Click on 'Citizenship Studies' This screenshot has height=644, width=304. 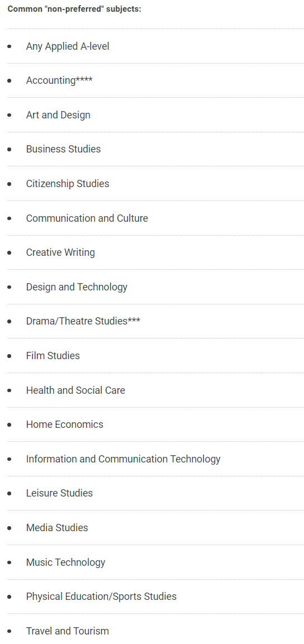(x=68, y=184)
